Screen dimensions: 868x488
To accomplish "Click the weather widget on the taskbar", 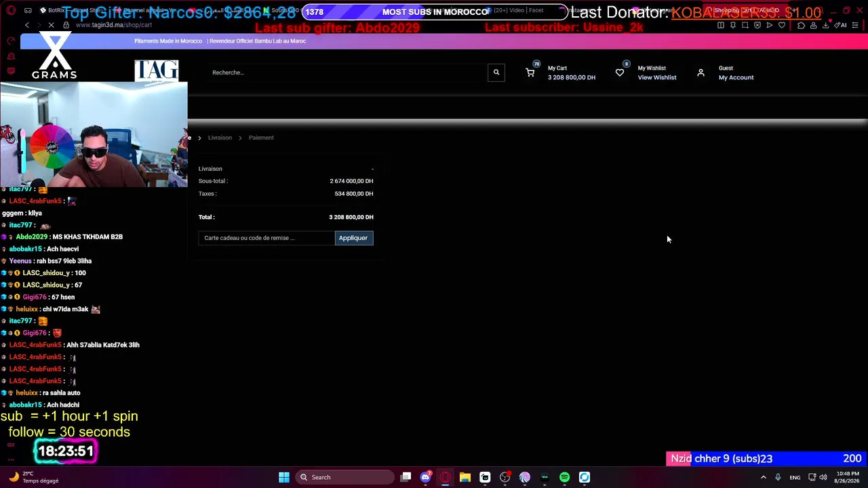I will [33, 477].
